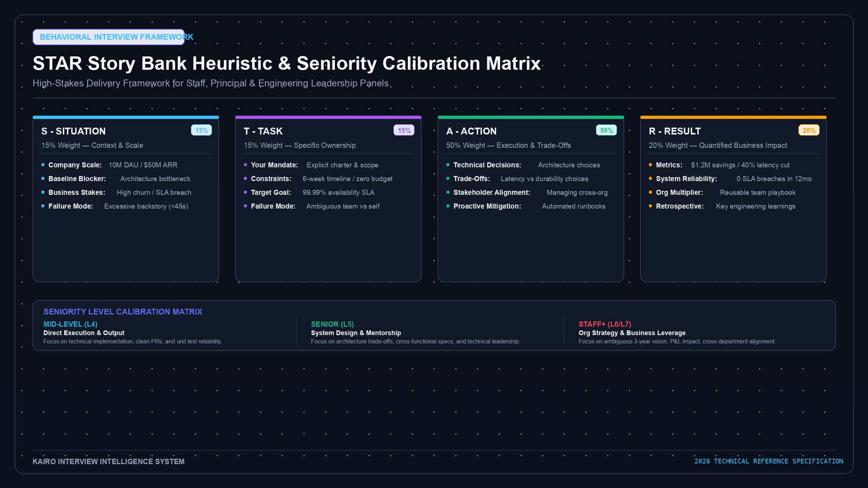Select the MID-LEVEL (L4) heading
Screen dimensions: 868x488
[x=71, y=324]
